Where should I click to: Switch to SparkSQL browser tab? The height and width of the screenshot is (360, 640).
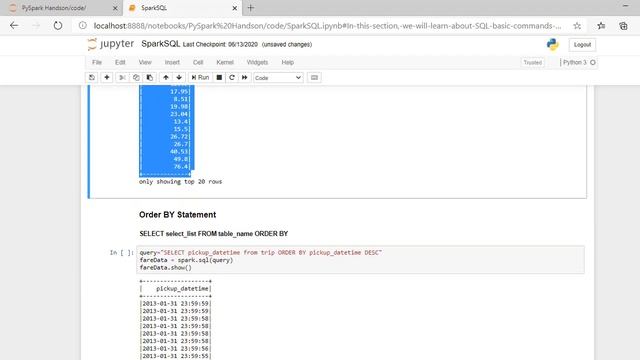tap(182, 8)
